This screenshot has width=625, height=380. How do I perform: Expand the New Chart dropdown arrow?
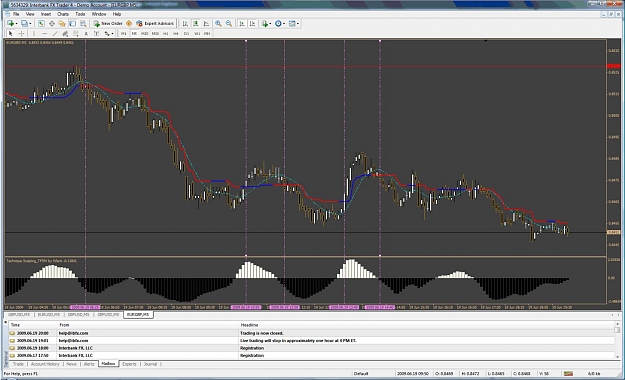point(16,24)
